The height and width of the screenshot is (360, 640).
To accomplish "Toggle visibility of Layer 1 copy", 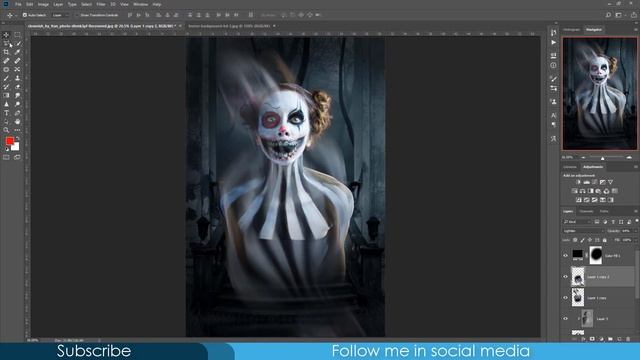I will 566,298.
